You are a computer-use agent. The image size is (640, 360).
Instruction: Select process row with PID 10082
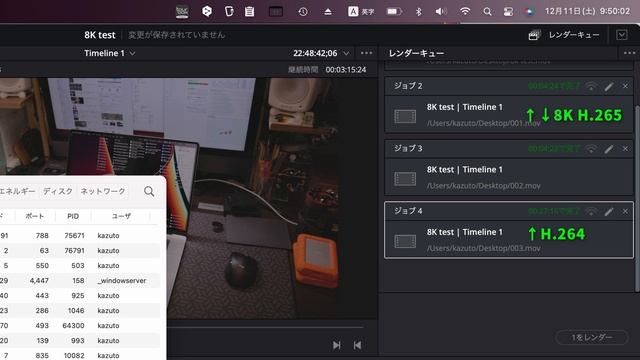(80, 356)
